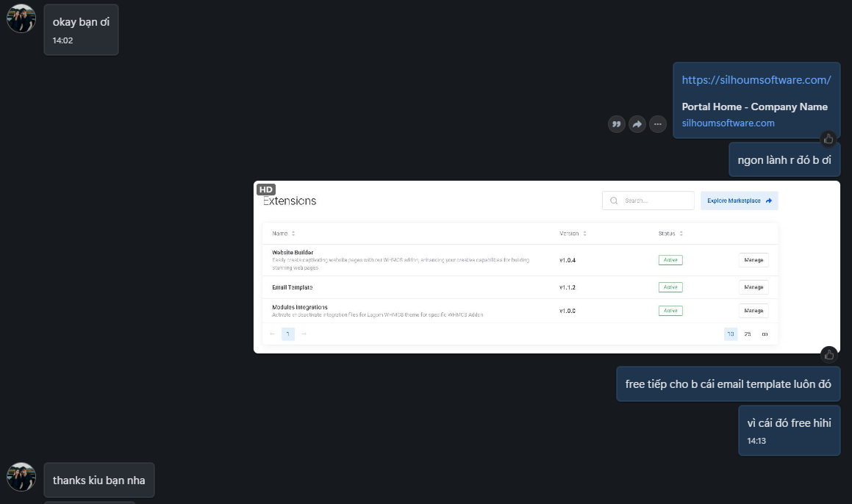Viewport: 852px width, 504px height.
Task: Click 'Explore Marketplace' button in the screenshot
Action: (739, 201)
